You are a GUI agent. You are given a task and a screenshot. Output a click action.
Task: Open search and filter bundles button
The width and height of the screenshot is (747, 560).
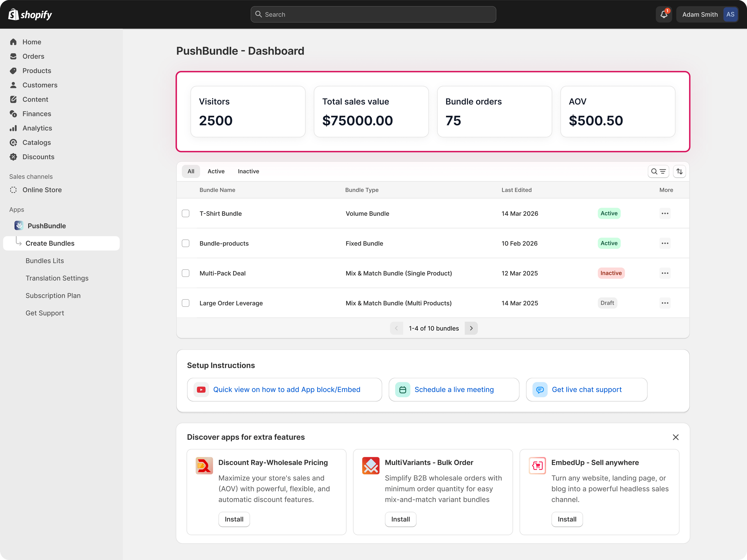coord(658,171)
